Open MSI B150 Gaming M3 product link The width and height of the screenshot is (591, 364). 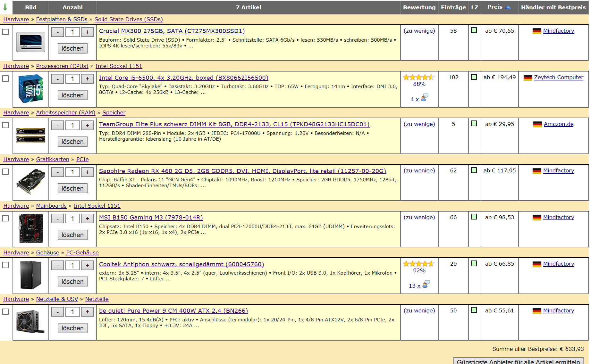point(151,218)
